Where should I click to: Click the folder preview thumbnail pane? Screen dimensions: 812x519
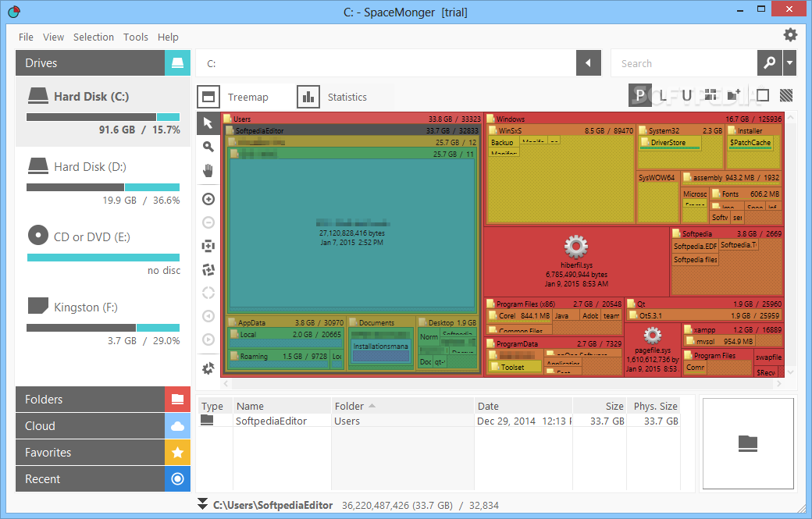pyautogui.click(x=748, y=443)
